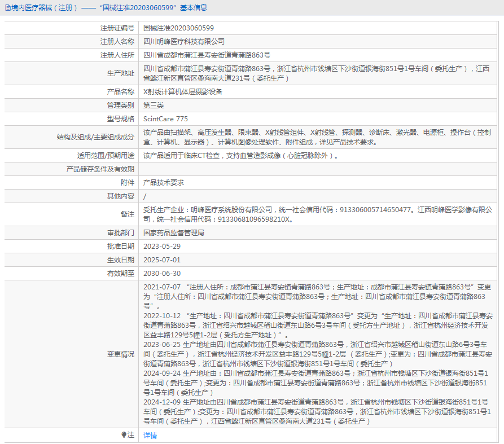Click the 审批部门 label
Image resolution: width=504 pixels, height=444 pixels.
point(121,232)
